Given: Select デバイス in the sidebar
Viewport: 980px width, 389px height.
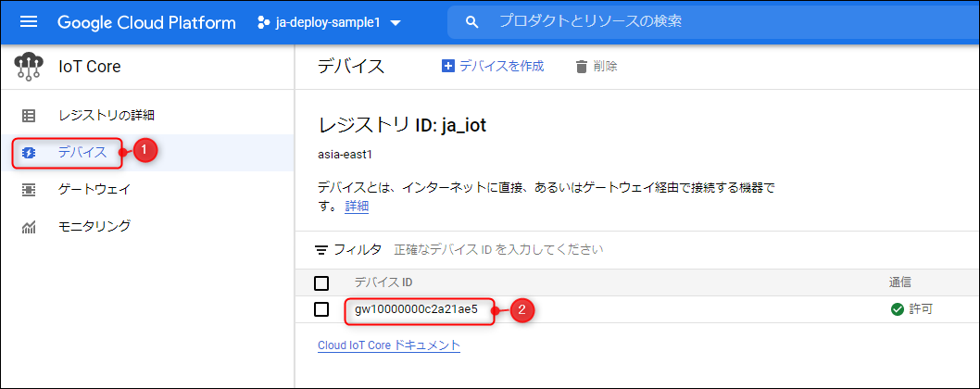Looking at the screenshot, I should pyautogui.click(x=147, y=153).
